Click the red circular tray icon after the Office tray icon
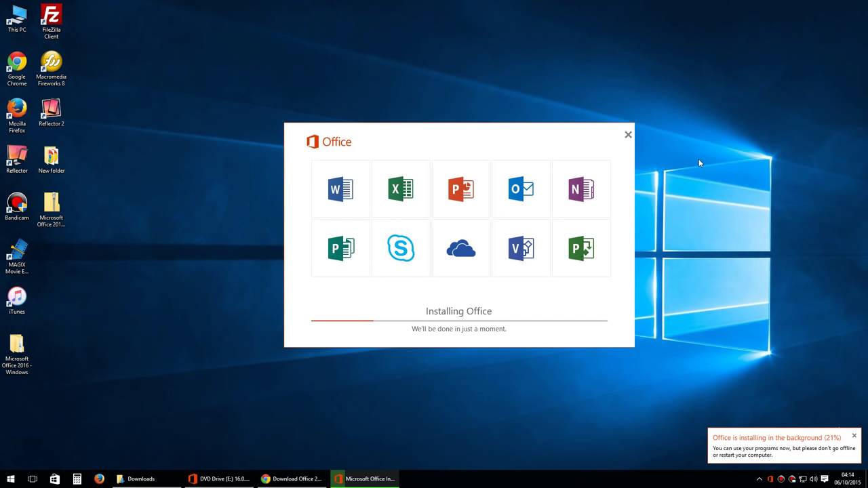 tap(781, 479)
